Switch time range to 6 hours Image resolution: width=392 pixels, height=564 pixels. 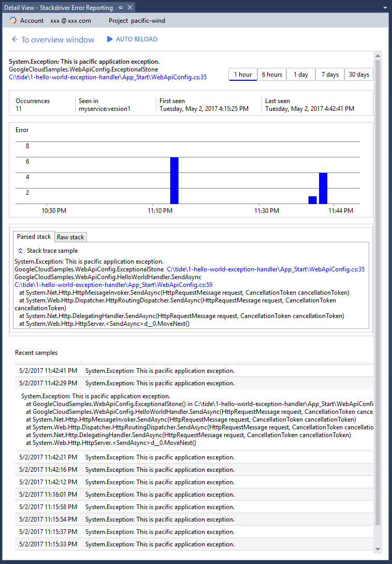pyautogui.click(x=272, y=75)
